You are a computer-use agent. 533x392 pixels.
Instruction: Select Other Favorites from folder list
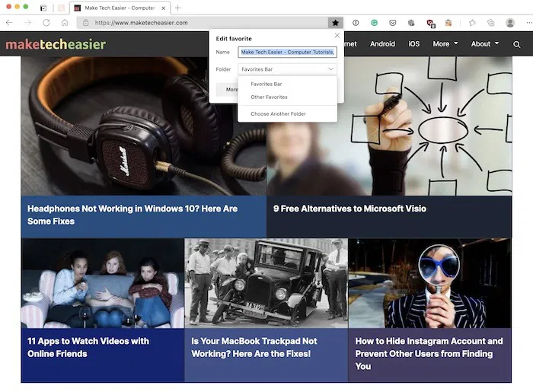pyautogui.click(x=269, y=97)
